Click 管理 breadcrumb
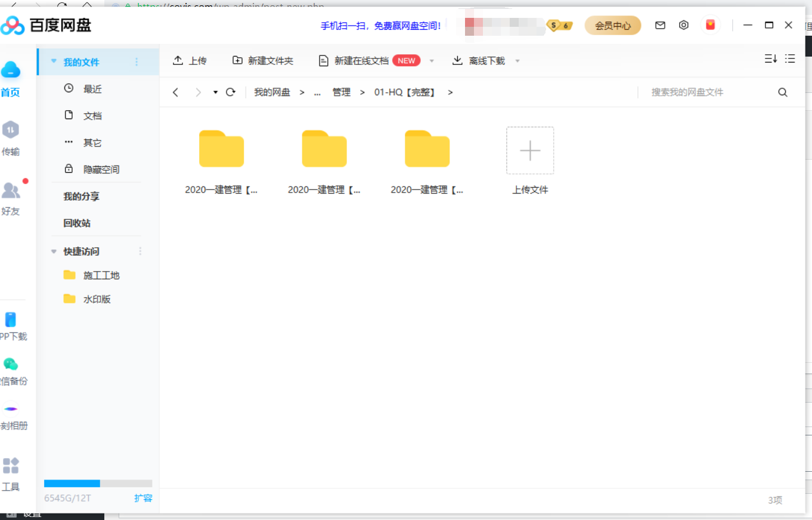 (x=342, y=92)
